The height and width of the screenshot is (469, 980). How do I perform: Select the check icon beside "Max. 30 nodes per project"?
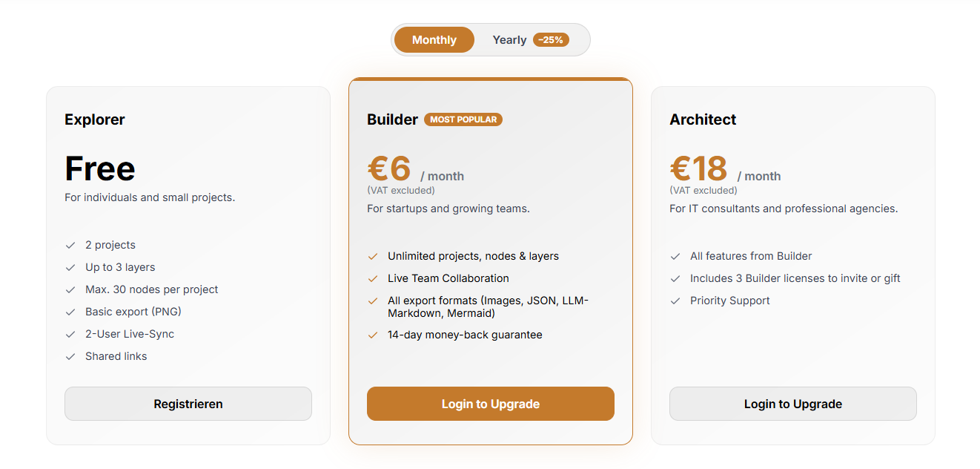[x=71, y=289]
